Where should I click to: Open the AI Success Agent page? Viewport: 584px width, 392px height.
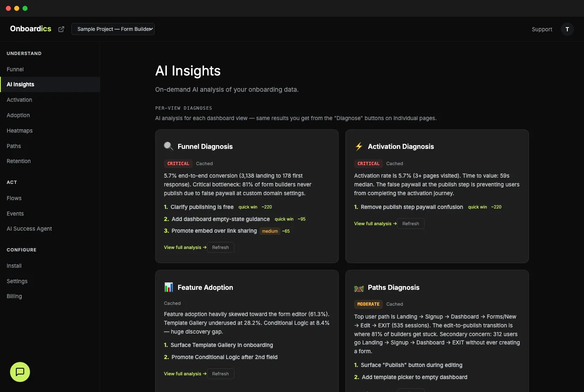pos(29,229)
